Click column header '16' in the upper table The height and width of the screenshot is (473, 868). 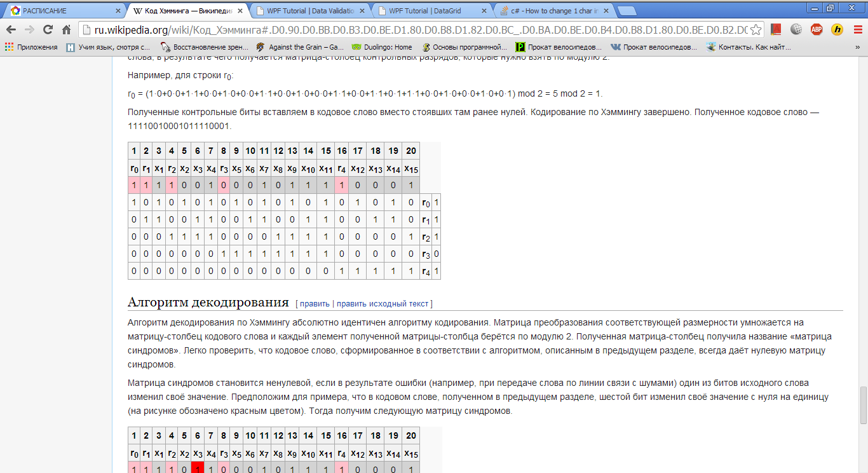[342, 151]
